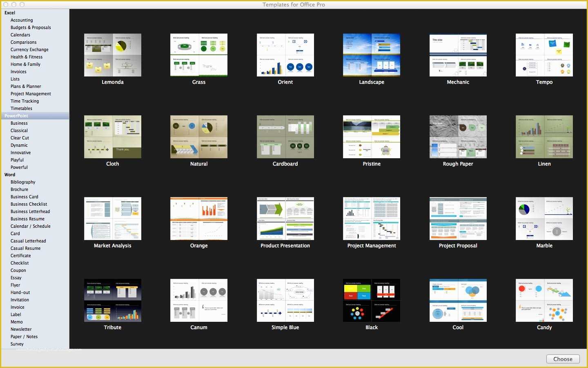Select the Marble template thumbnail
Screen dimensions: 588x368
click(544, 218)
